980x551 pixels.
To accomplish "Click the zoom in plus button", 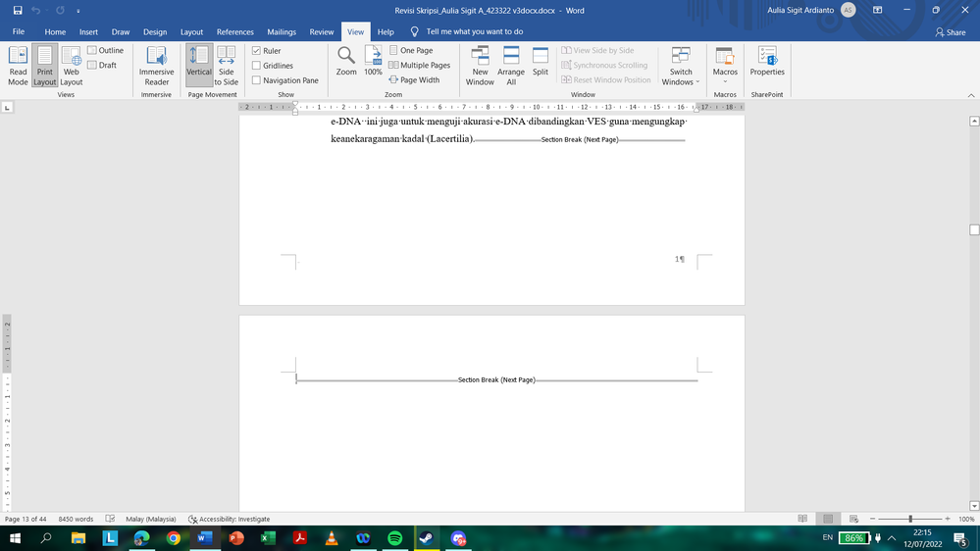I will tap(948, 520).
